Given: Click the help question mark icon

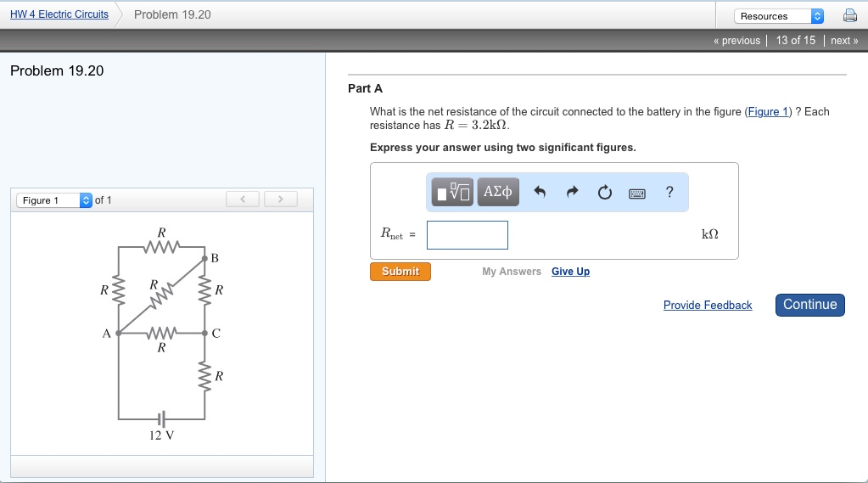Looking at the screenshot, I should pos(669,192).
